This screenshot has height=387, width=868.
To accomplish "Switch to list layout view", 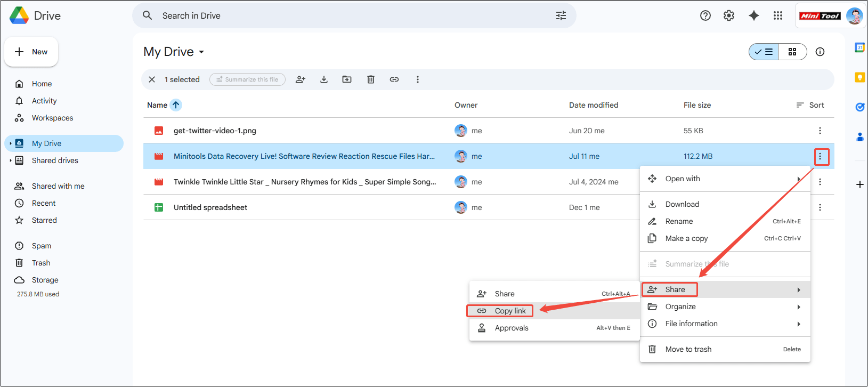I will click(x=764, y=52).
